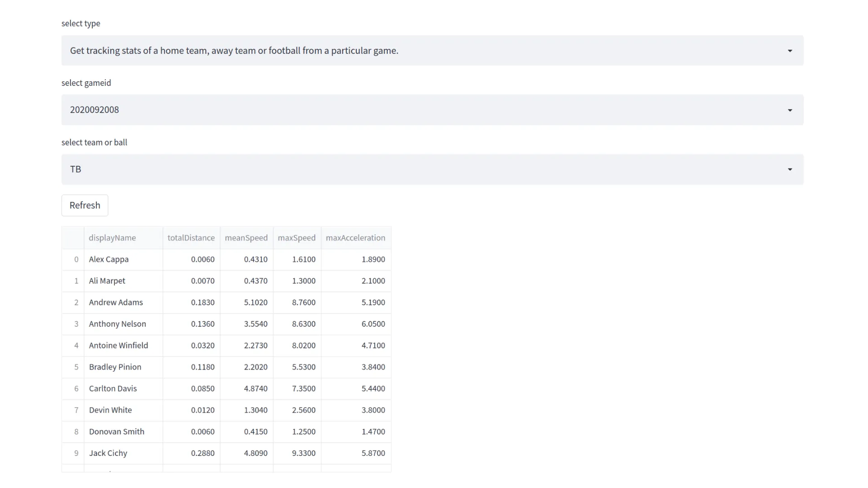
Task: Click the tracking stats type selection text
Action: coord(234,51)
